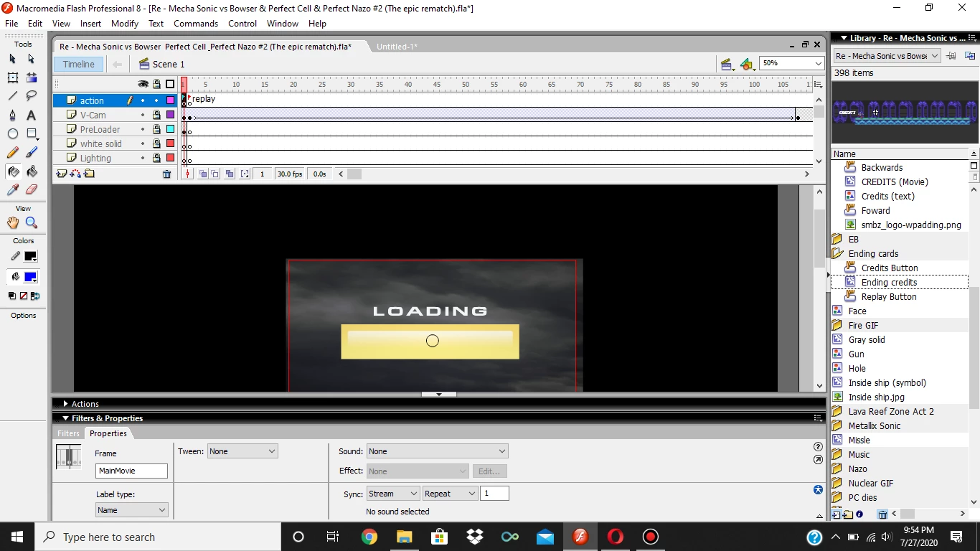
Task: Open the Modify menu
Action: pos(125,24)
